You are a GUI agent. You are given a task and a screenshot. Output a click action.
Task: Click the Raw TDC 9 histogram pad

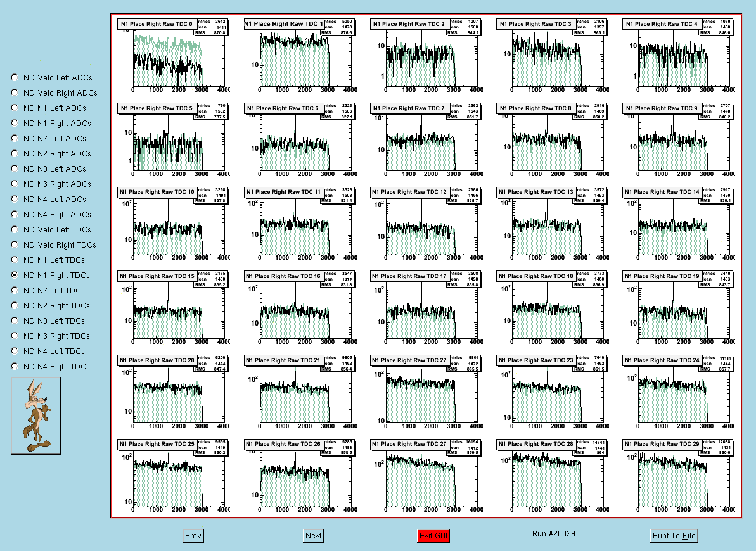[679, 140]
